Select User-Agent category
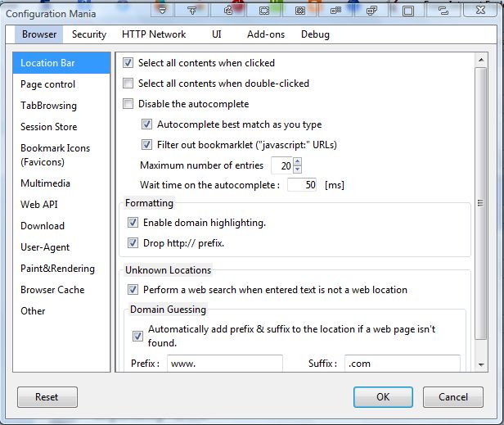Viewport: 504px width, 425px height. 61,247
